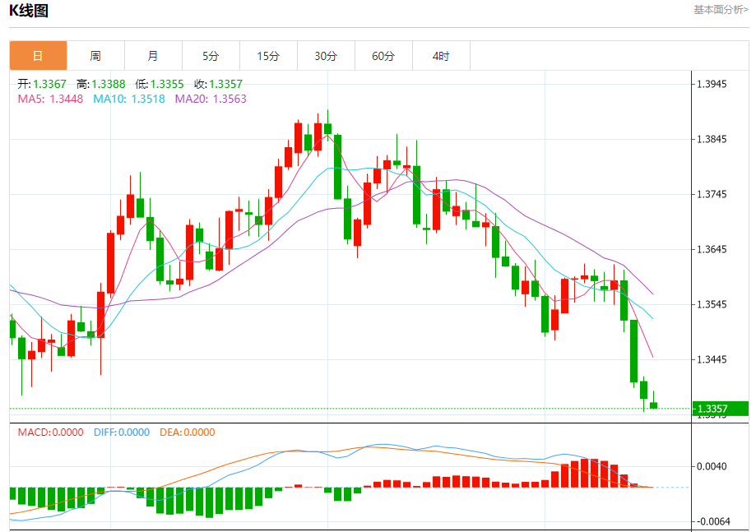
Task: Switch to the 月 monthly tab
Action: (153, 56)
